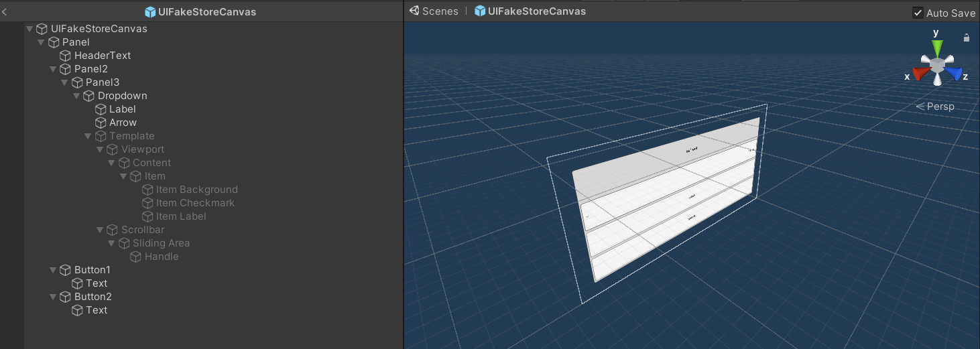Click the Button2 cube icon
The height and width of the screenshot is (349, 980).
(65, 297)
